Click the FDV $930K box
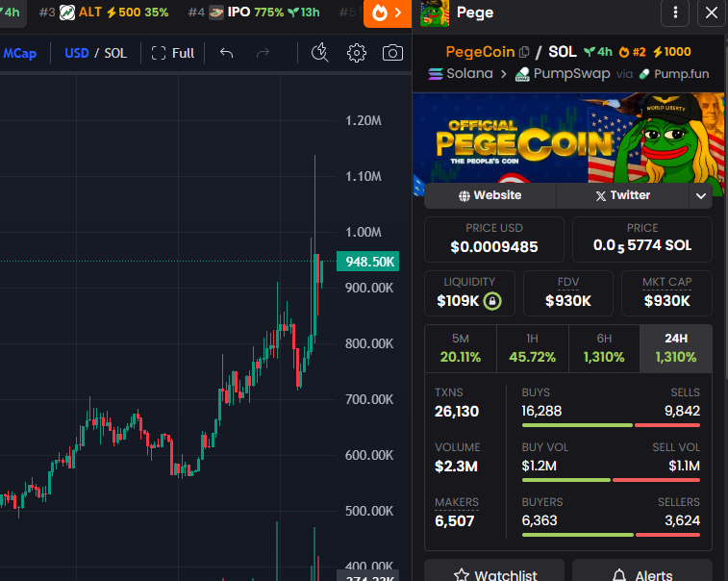 pyautogui.click(x=568, y=293)
